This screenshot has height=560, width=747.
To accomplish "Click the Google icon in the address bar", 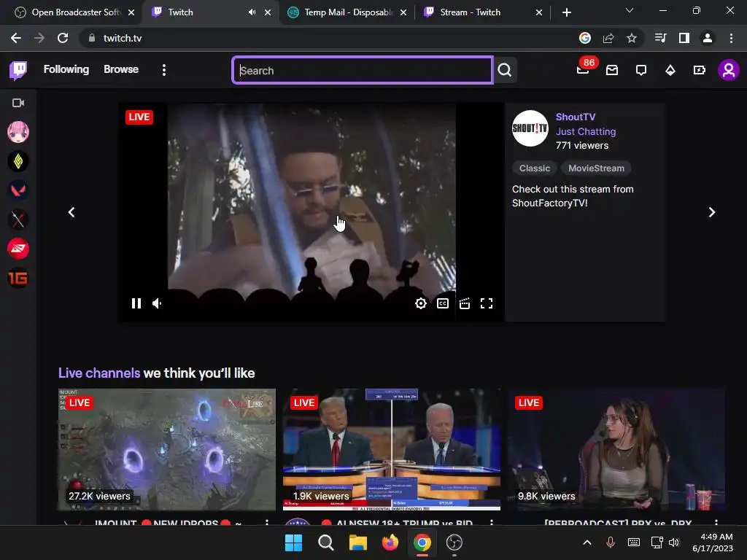I will tap(585, 38).
